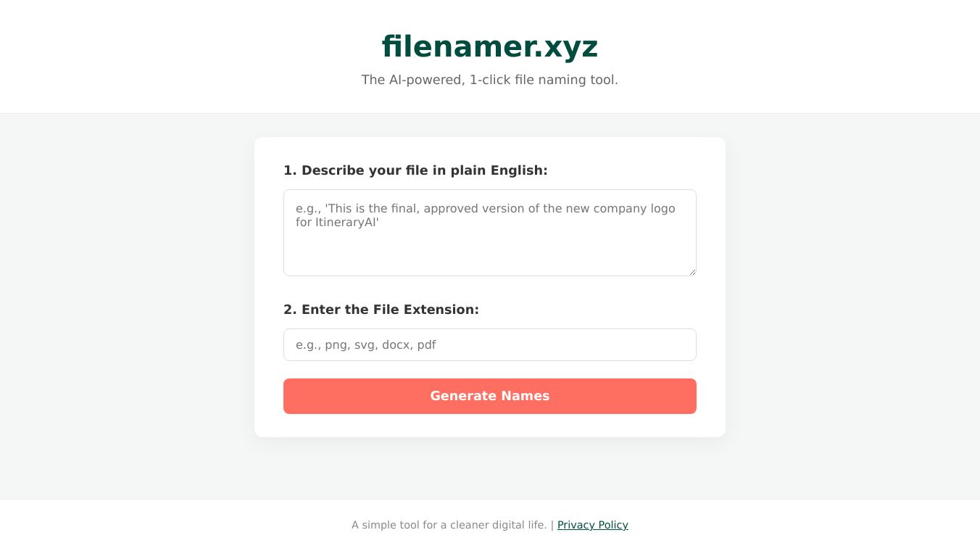
Task: Click the 'Enter the File Extension' label
Action: click(x=381, y=310)
